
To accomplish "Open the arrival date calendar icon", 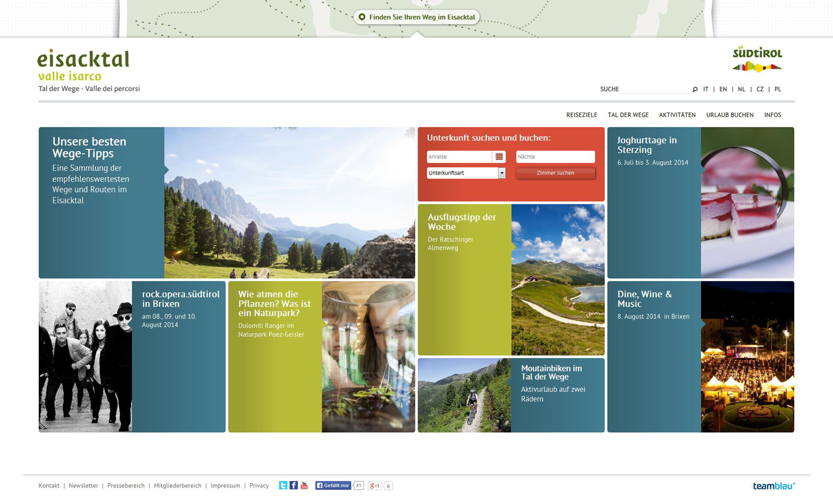I will pos(499,156).
